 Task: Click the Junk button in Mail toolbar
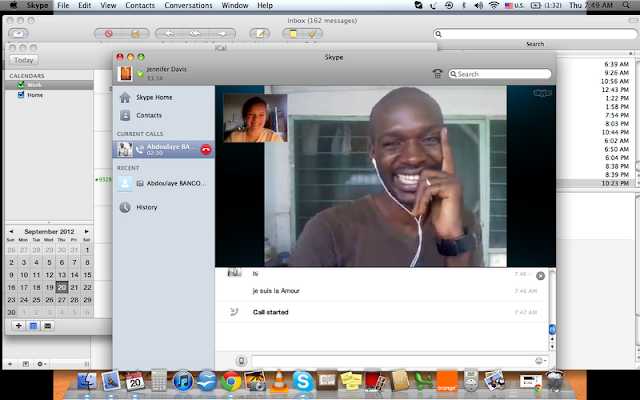point(136,33)
